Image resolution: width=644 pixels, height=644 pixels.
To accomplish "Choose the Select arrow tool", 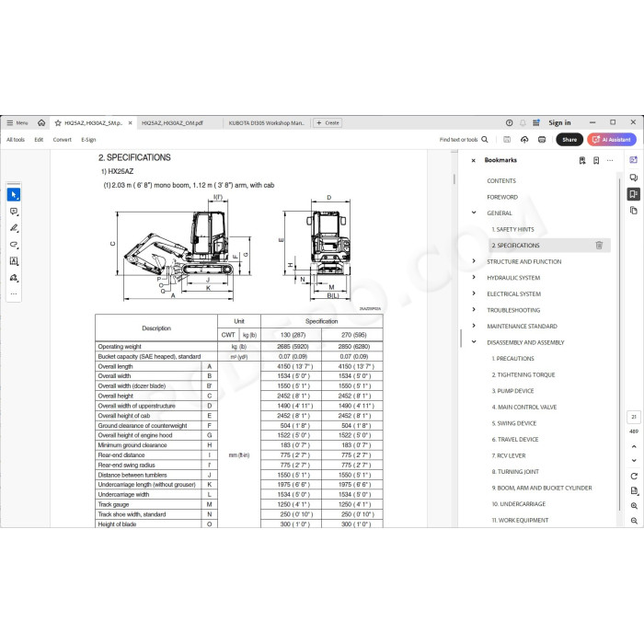I will pos(14,195).
